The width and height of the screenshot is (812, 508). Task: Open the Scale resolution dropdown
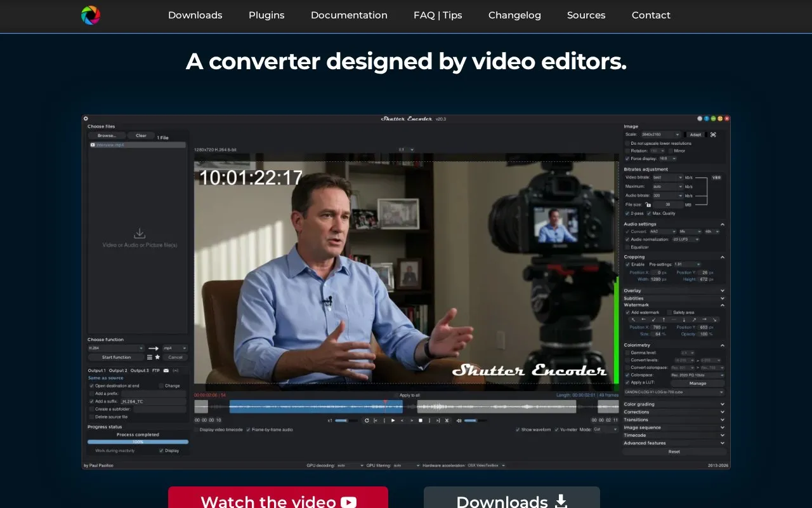click(660, 135)
